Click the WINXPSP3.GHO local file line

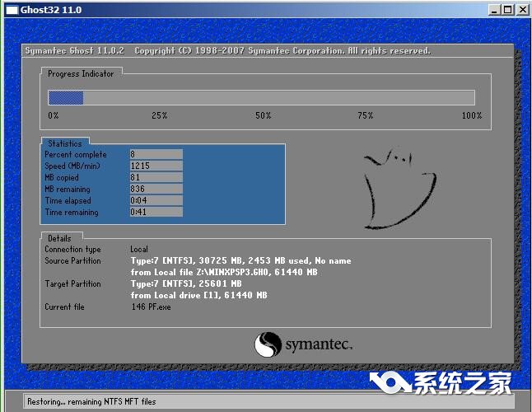224,272
